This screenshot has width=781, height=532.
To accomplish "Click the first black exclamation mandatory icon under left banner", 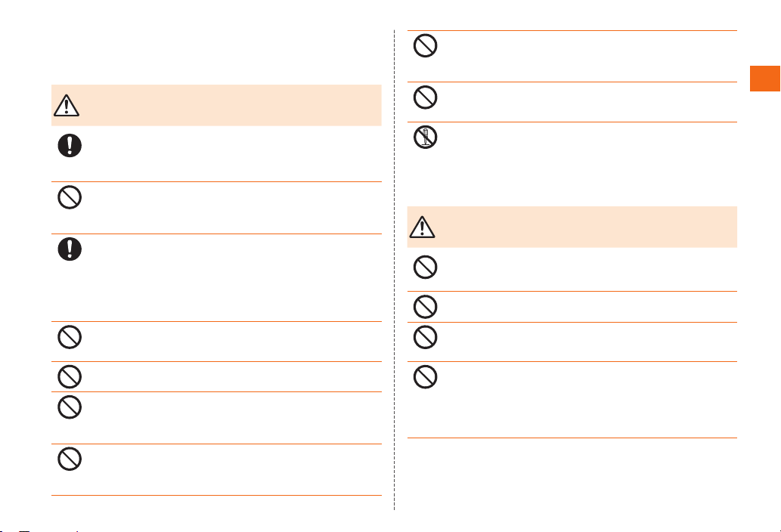I will (x=70, y=146).
